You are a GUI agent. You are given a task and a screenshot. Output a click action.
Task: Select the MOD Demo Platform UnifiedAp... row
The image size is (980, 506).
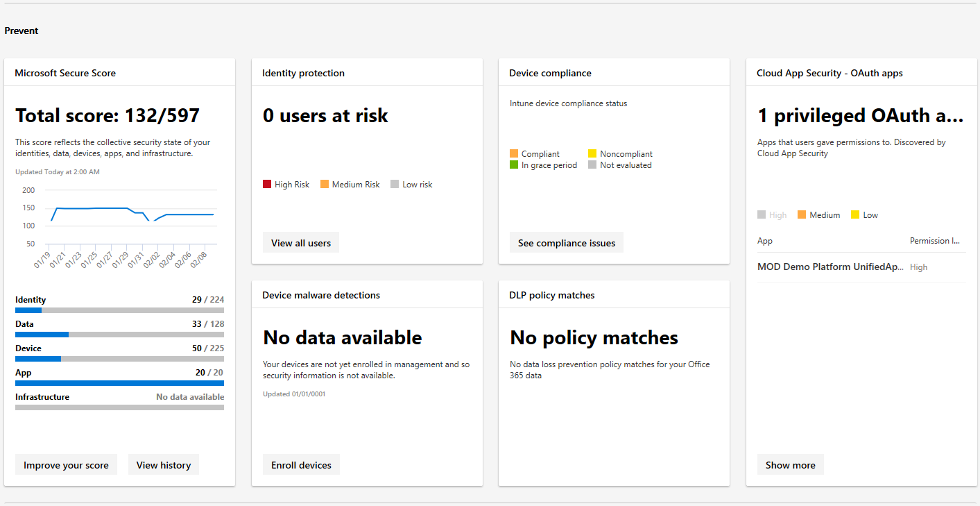tap(861, 267)
